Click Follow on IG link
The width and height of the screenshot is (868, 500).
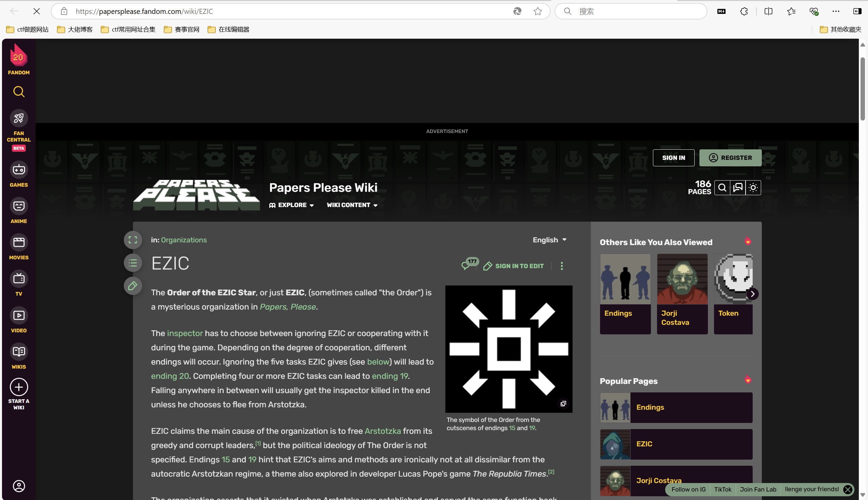pyautogui.click(x=688, y=489)
